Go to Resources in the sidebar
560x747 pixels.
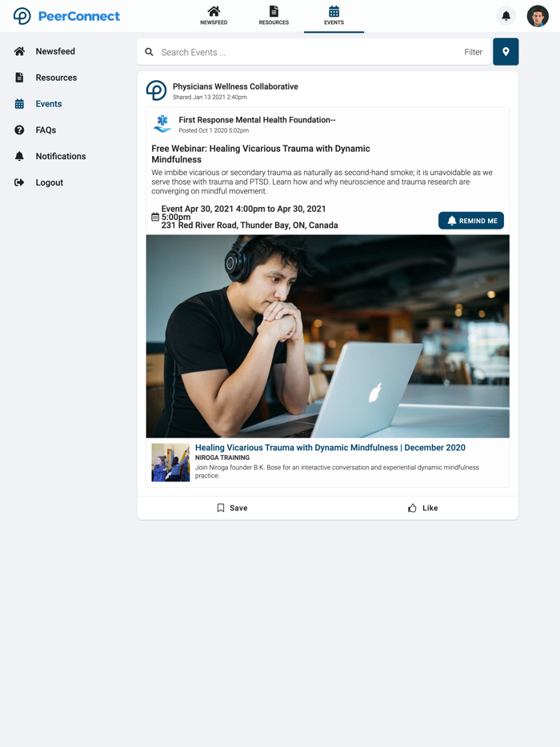point(56,78)
